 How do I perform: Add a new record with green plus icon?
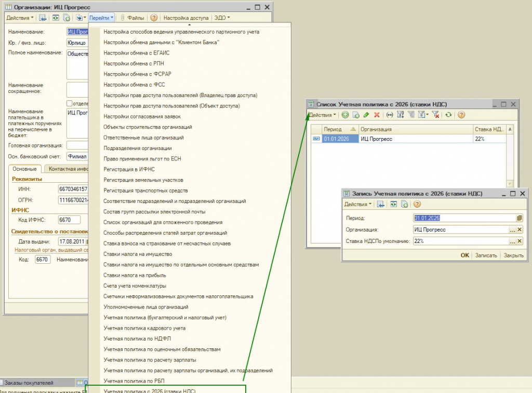(345, 115)
